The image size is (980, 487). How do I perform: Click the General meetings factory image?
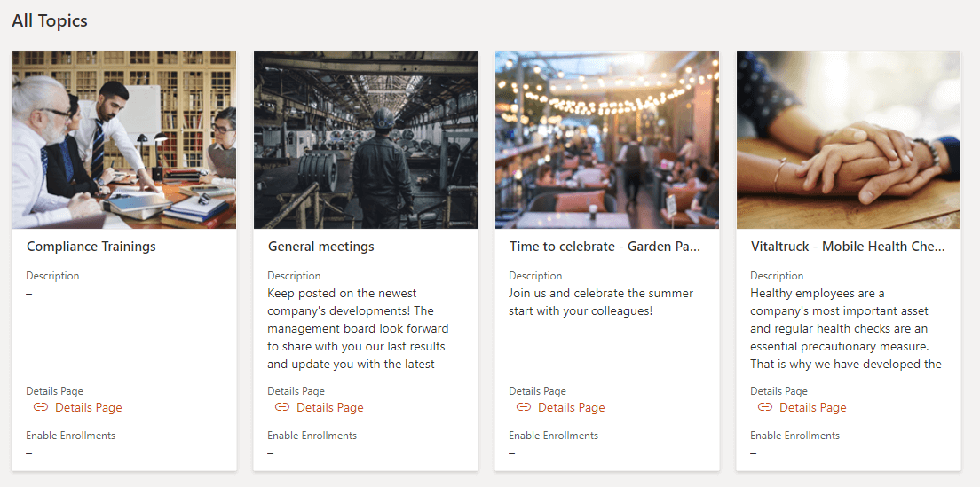click(366, 140)
